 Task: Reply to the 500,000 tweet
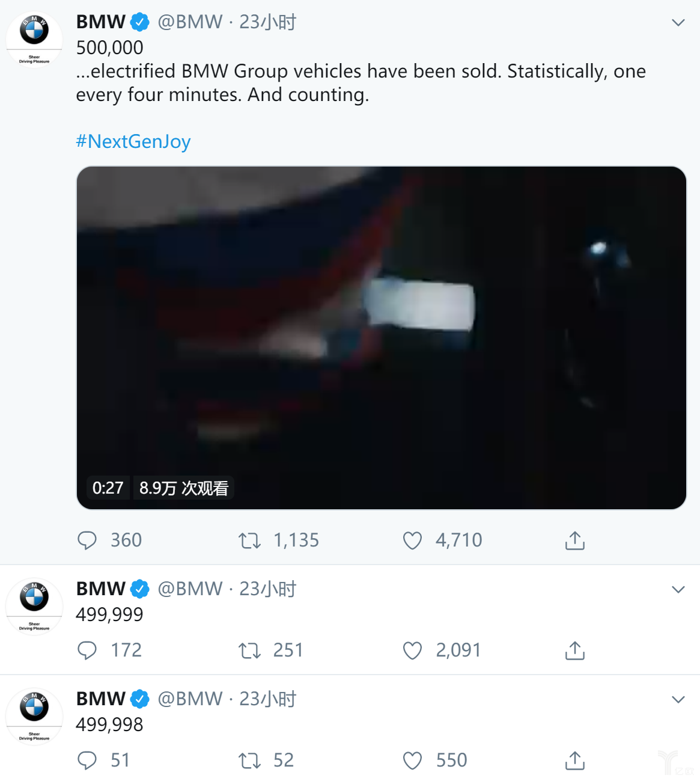(87, 541)
